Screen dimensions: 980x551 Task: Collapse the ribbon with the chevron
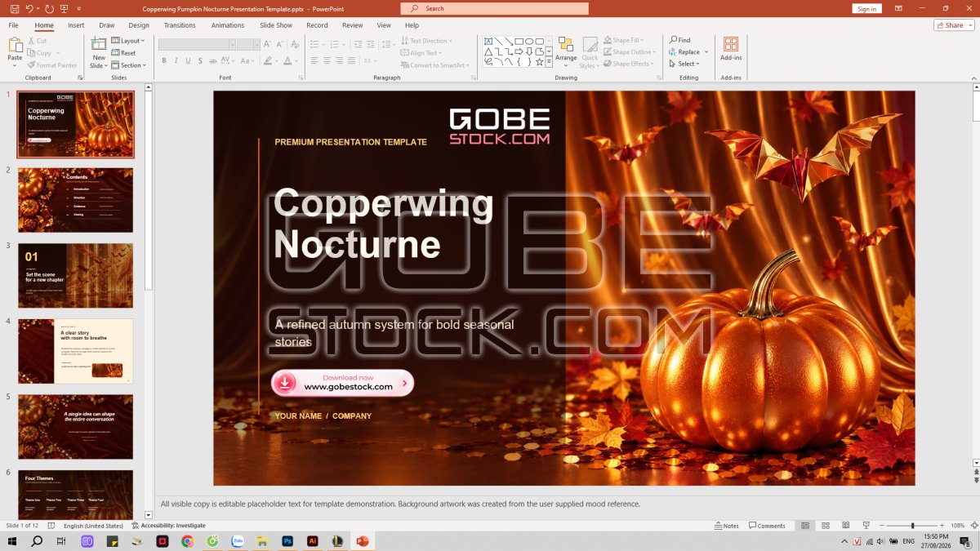tap(973, 78)
